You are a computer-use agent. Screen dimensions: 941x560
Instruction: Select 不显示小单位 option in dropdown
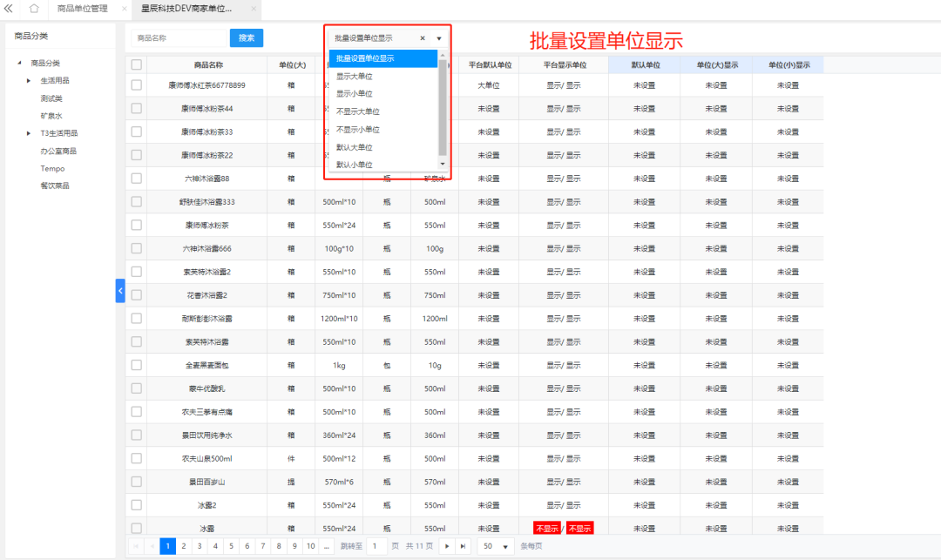point(358,130)
